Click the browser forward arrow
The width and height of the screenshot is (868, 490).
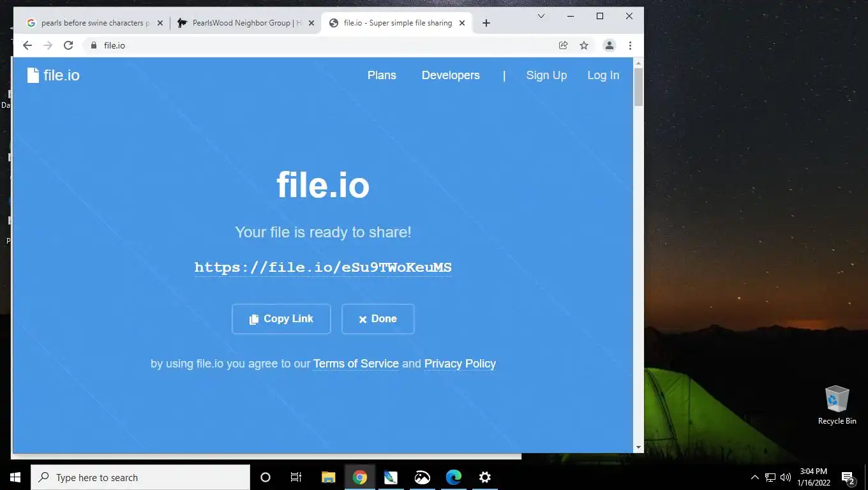click(47, 45)
